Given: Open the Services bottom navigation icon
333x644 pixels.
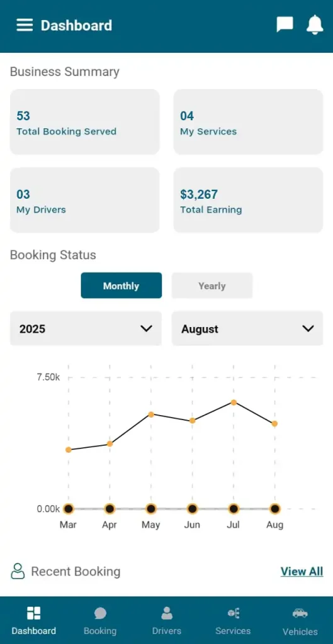Looking at the screenshot, I should pyautogui.click(x=233, y=613).
